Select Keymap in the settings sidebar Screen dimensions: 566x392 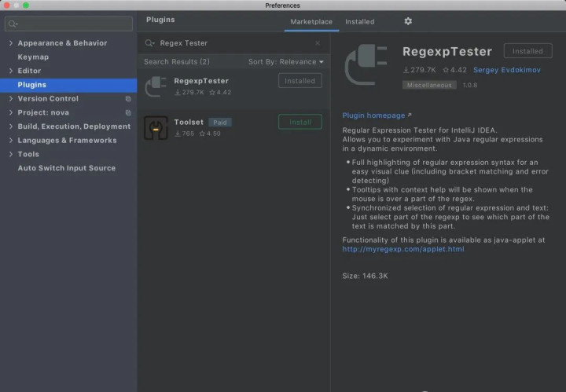coord(33,57)
